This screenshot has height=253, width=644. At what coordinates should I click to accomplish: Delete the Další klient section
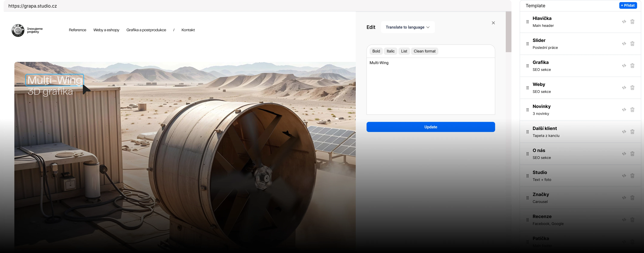632,132
